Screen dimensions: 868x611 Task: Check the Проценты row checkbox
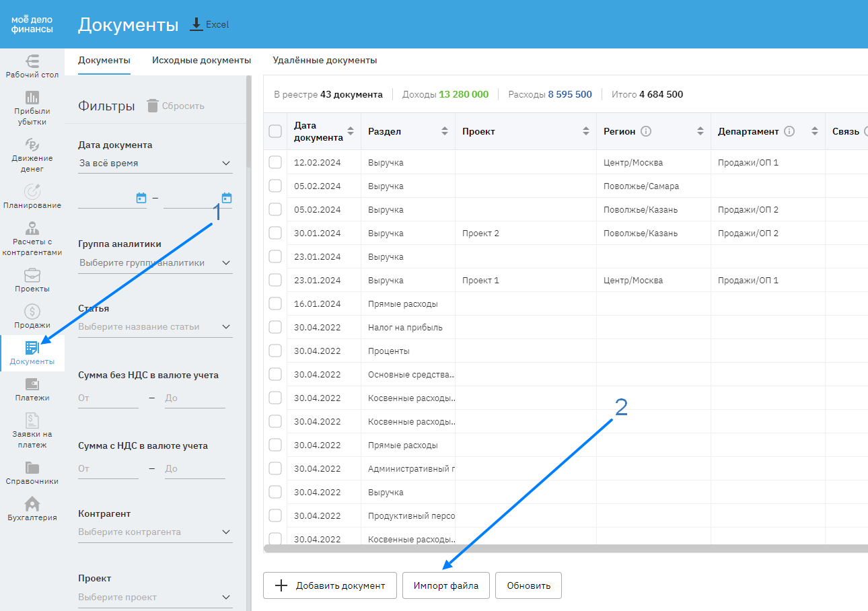tap(275, 351)
